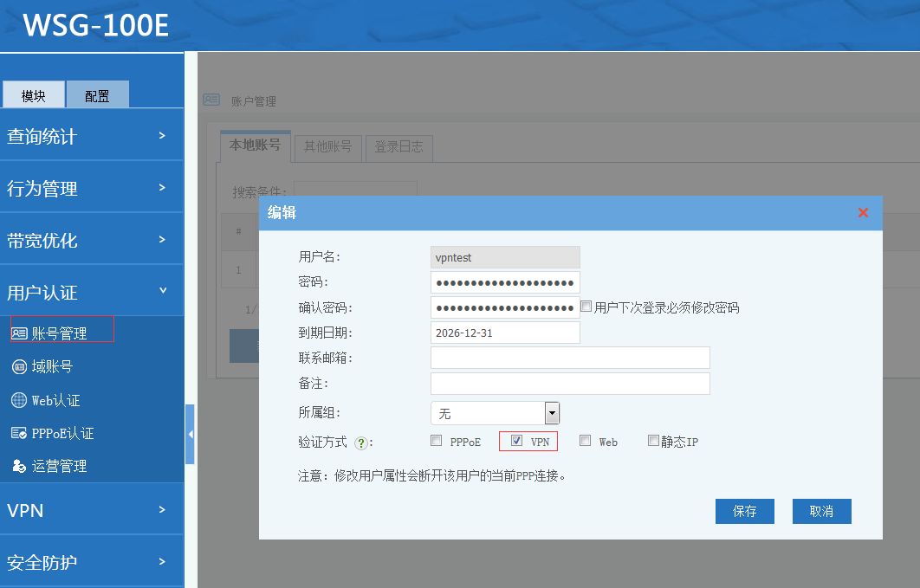The width and height of the screenshot is (920, 588).
Task: Click the 取消 button
Action: coord(821,511)
